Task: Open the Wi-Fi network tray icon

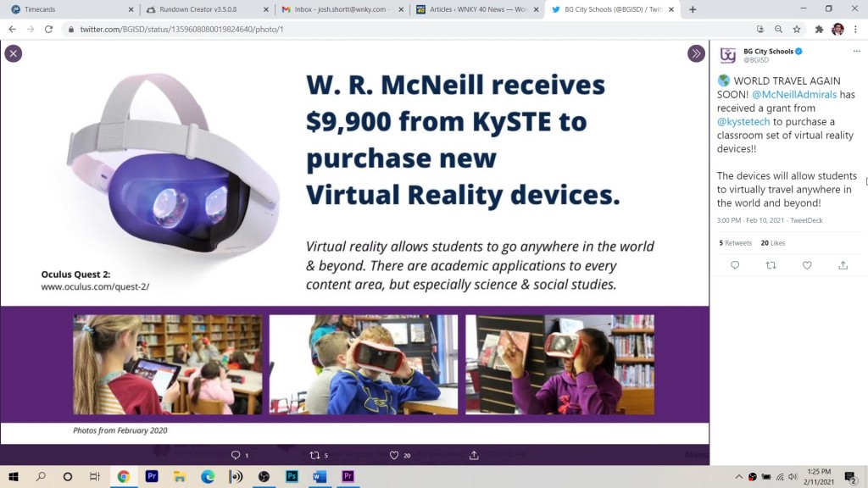Action: tap(780, 477)
